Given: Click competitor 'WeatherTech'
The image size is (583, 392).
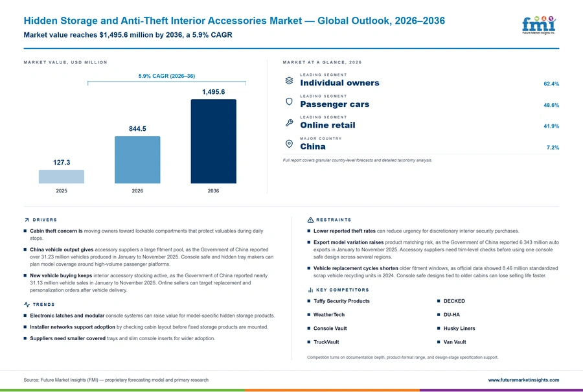Looking at the screenshot, I should (329, 315).
